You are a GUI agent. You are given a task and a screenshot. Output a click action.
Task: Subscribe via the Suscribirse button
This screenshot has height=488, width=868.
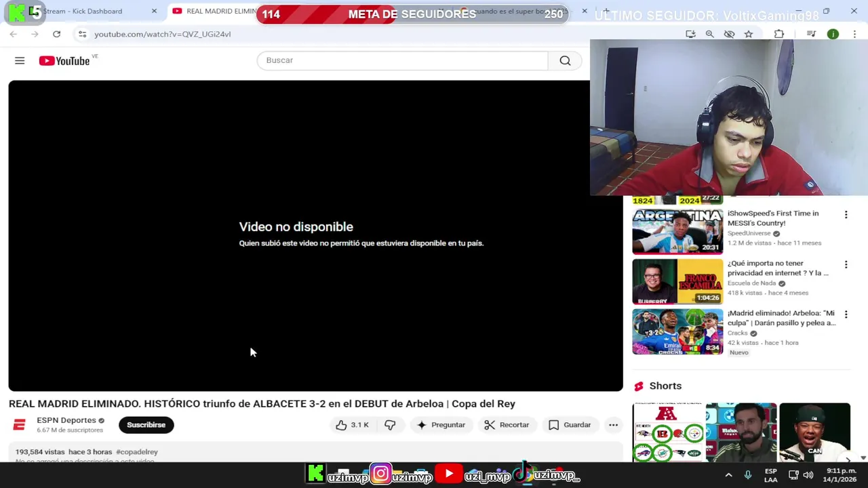(x=146, y=425)
